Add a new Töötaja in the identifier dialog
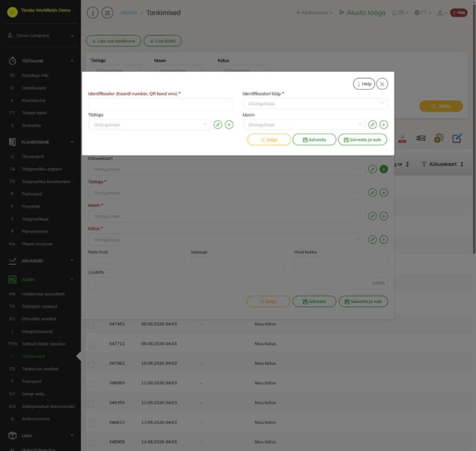The height and width of the screenshot is (451, 476). [229, 124]
